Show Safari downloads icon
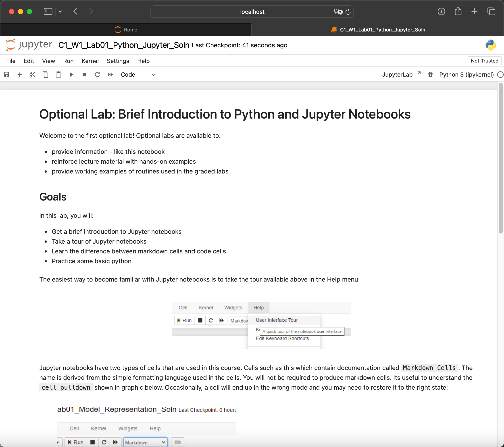504x447 pixels. pyautogui.click(x=441, y=11)
